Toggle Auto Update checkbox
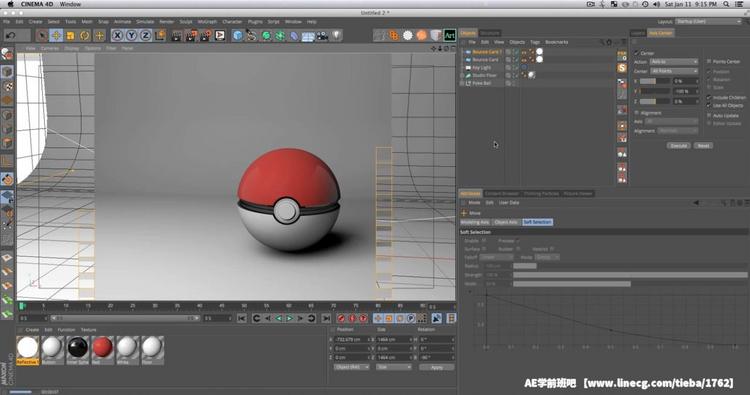Viewport: 750px width, 395px height. tap(709, 116)
